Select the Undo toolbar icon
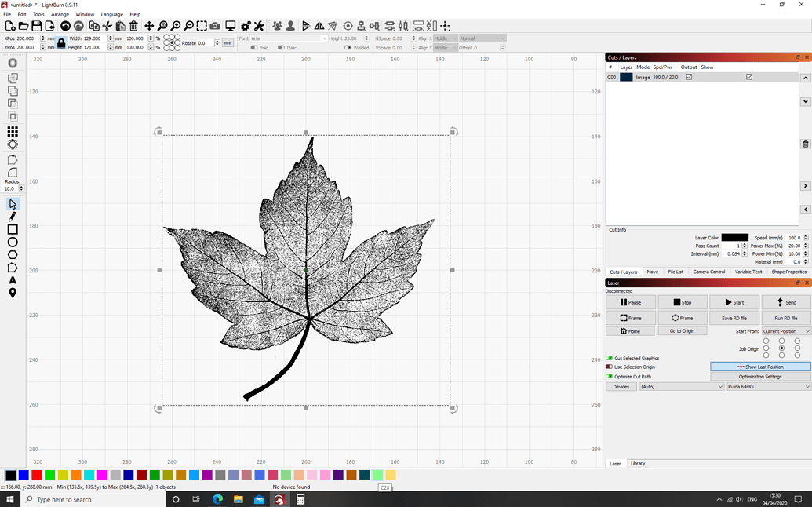Image resolution: width=812 pixels, height=507 pixels. point(65,25)
